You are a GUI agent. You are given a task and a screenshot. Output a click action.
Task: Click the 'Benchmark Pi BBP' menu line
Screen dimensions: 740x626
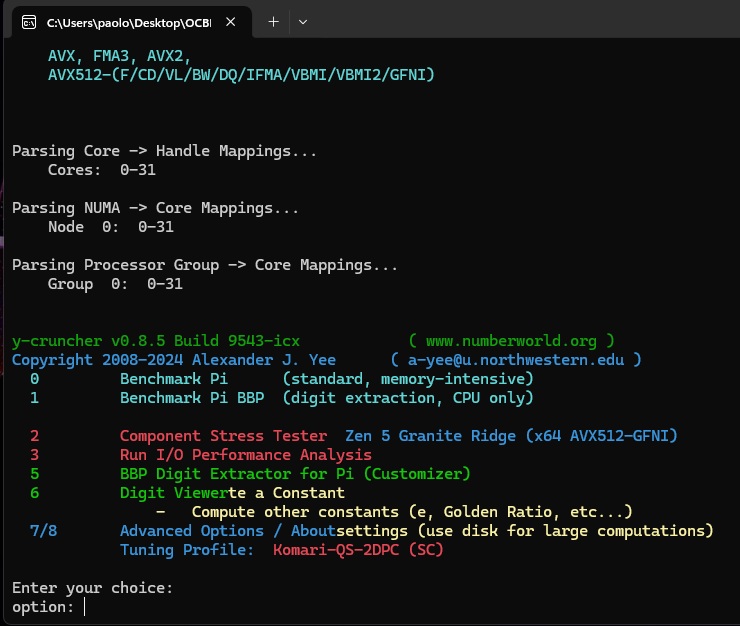[326, 398]
